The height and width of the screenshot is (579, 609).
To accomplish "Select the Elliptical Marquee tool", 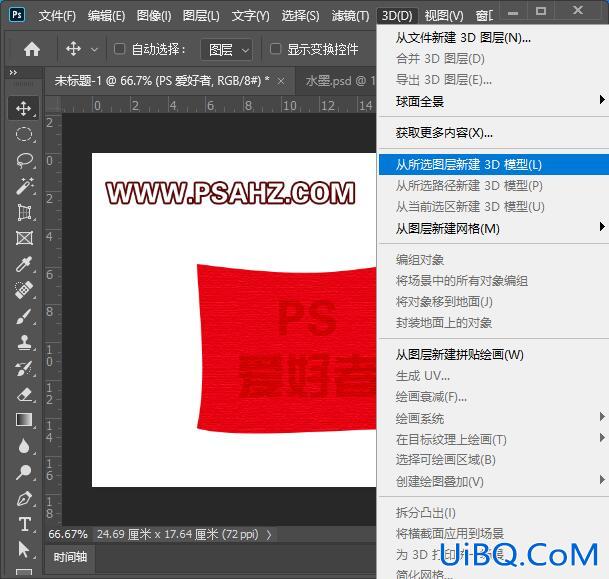I will point(24,134).
